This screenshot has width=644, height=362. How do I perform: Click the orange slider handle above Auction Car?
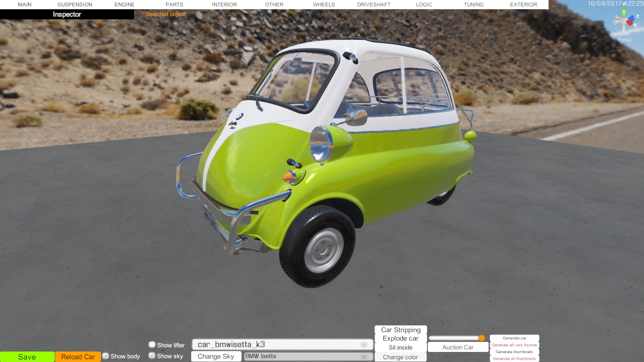pyautogui.click(x=482, y=338)
